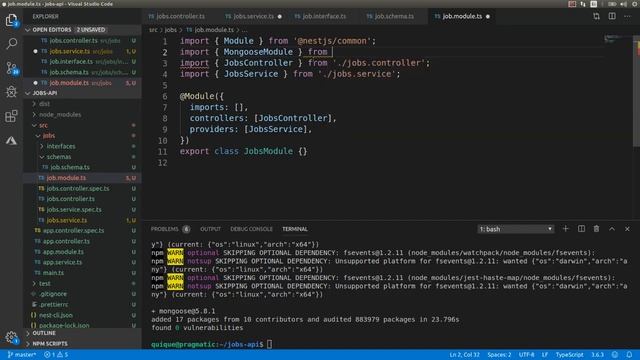This screenshot has width=640, height=360.
Task: Maximize the panel with up chevron
Action: (612, 229)
